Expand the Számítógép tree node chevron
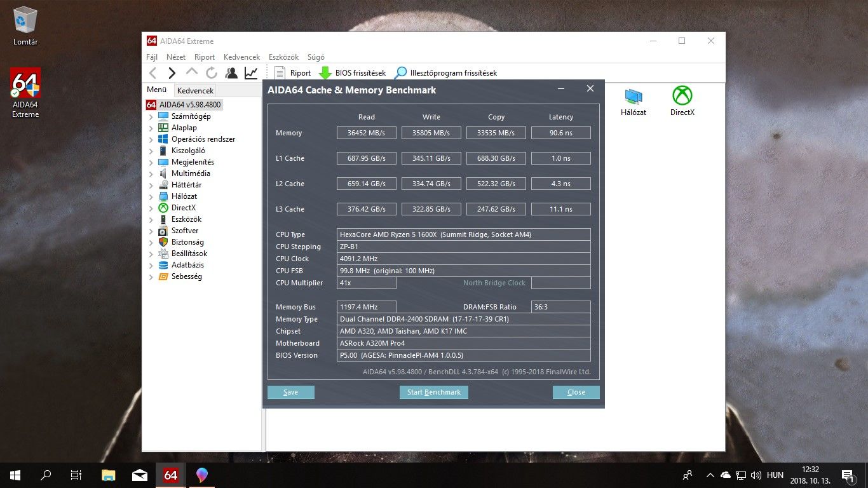 (x=151, y=117)
